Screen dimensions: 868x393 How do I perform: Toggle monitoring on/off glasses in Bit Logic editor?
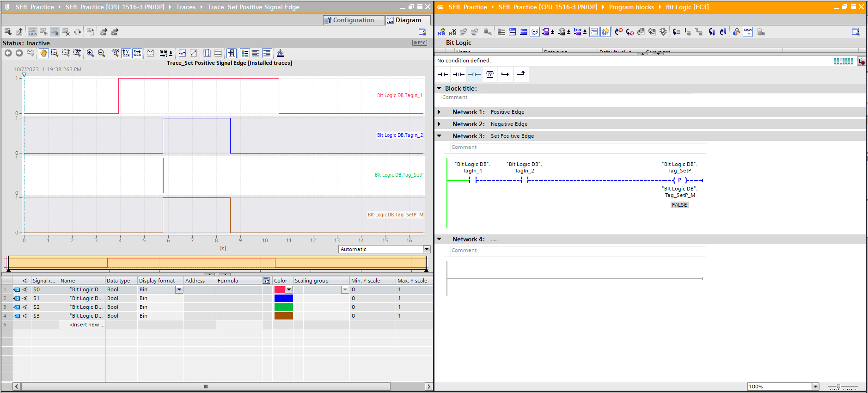[x=748, y=32]
